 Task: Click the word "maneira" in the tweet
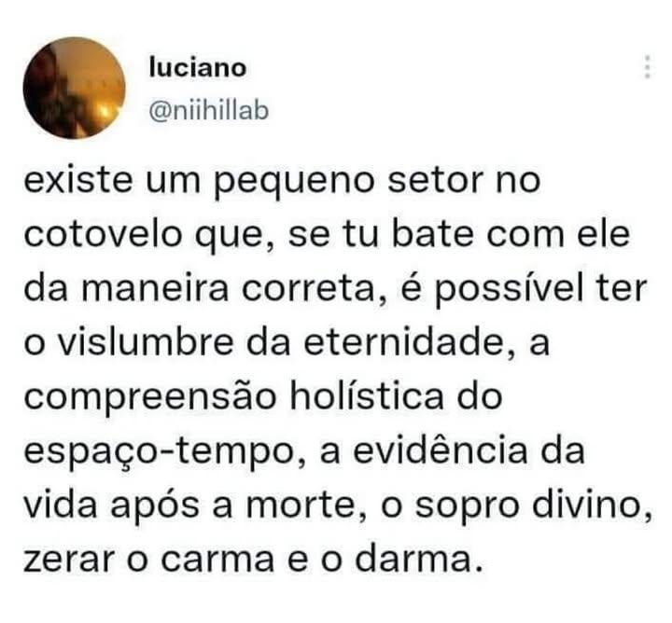pyautogui.click(x=155, y=288)
